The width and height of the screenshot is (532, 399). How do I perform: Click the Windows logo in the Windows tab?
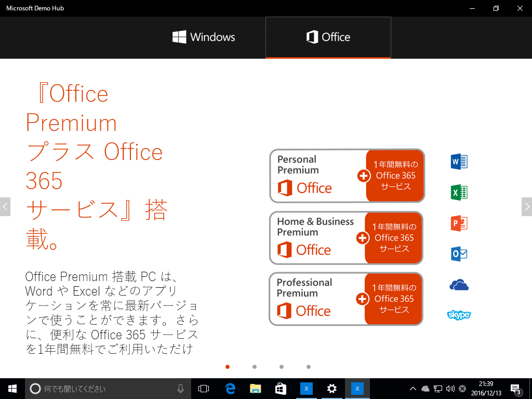(x=179, y=37)
